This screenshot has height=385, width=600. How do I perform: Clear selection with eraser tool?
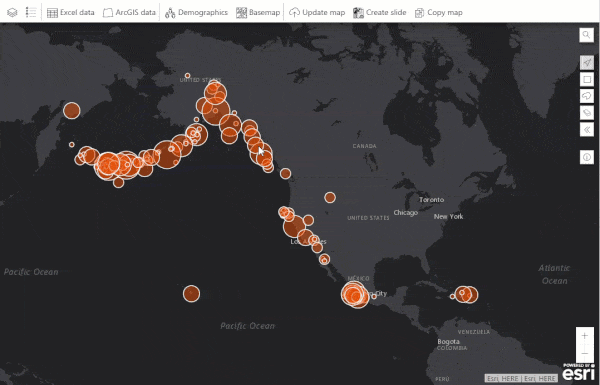click(587, 113)
